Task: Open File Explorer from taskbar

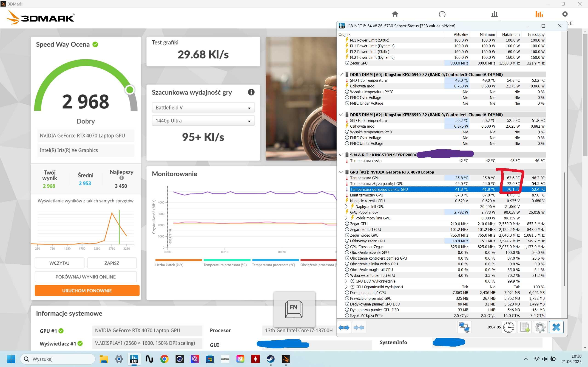Action: point(104,359)
